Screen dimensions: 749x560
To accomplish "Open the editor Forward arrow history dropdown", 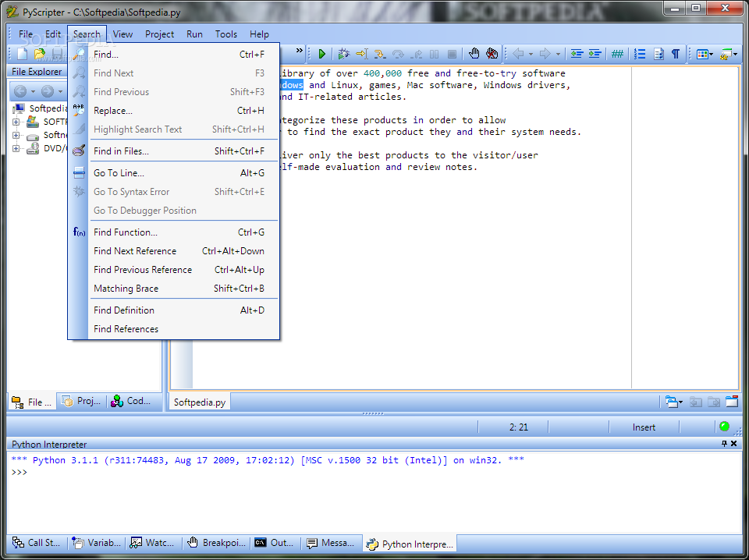I will [557, 54].
